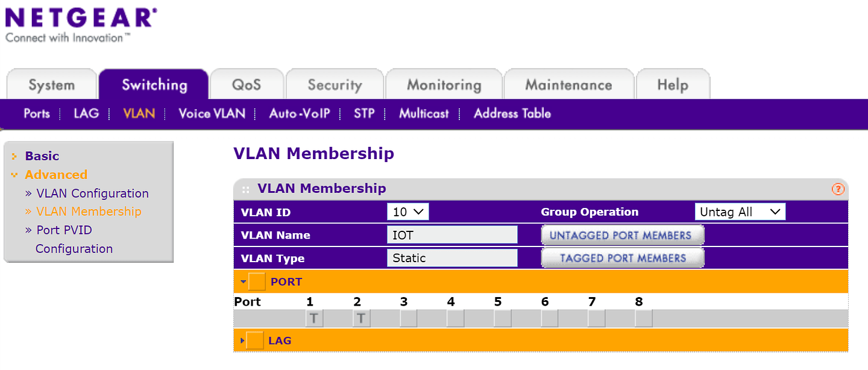Check port 3 membership checkbox

[x=407, y=318]
